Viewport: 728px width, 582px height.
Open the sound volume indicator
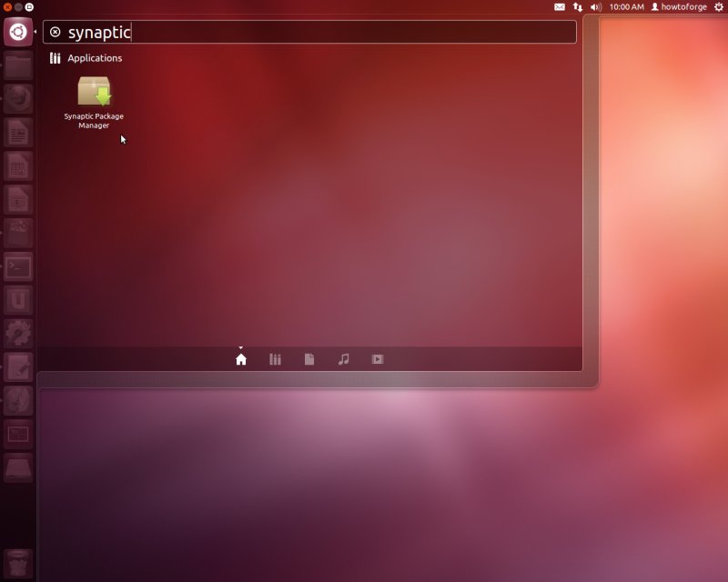coord(596,7)
